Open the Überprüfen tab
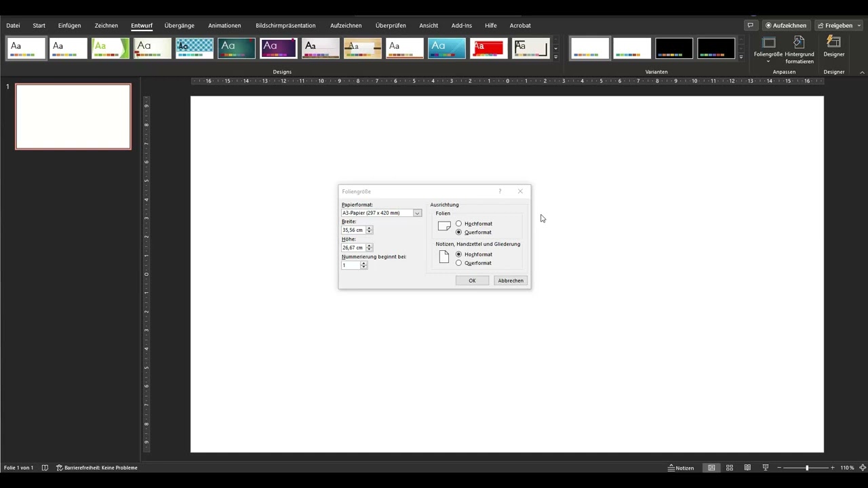This screenshot has width=868, height=488. (391, 25)
